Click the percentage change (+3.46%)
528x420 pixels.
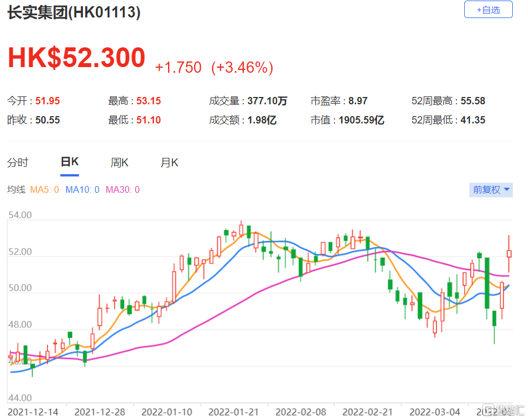pyautogui.click(x=242, y=67)
